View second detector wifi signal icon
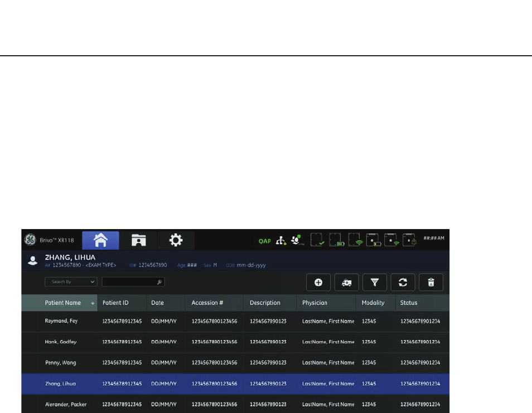532x413 pixels. pos(391,240)
